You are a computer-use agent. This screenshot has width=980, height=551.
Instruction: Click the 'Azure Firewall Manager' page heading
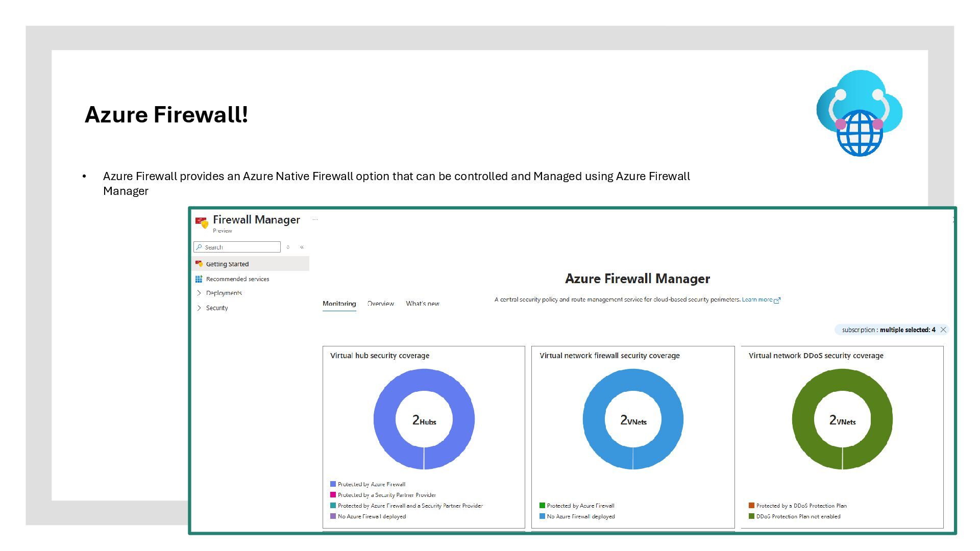coord(638,279)
